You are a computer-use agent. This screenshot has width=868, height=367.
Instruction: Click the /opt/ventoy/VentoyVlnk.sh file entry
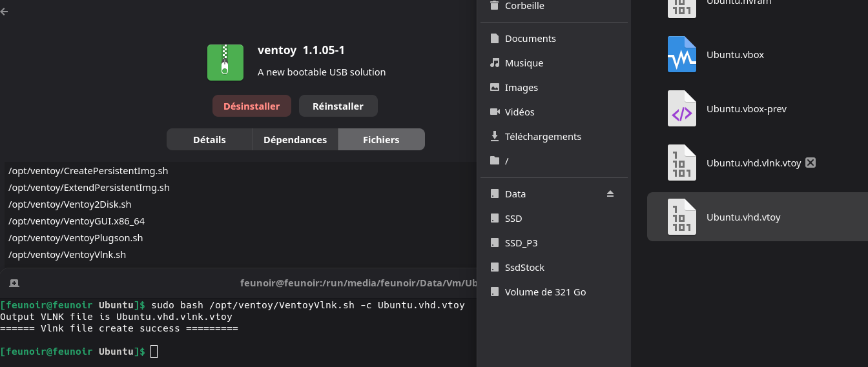pos(67,255)
